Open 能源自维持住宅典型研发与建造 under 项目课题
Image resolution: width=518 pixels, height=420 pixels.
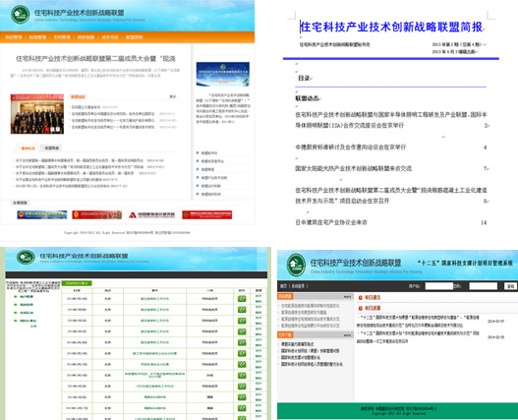(304, 312)
